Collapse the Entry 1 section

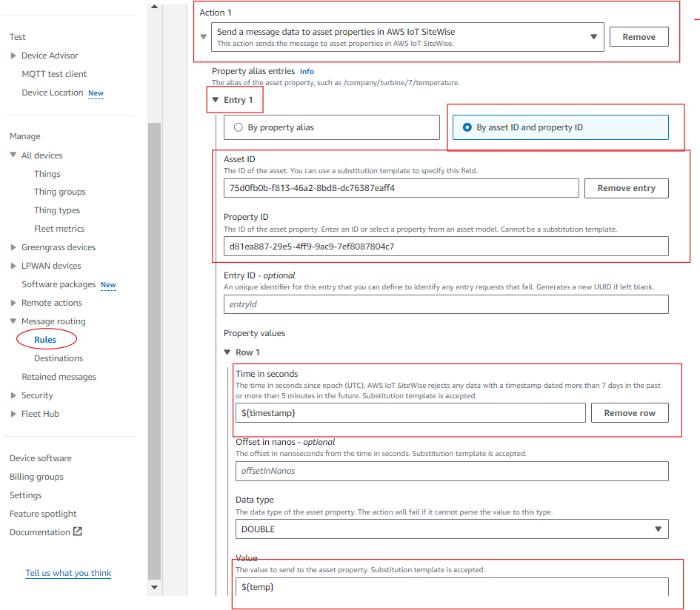[216, 100]
